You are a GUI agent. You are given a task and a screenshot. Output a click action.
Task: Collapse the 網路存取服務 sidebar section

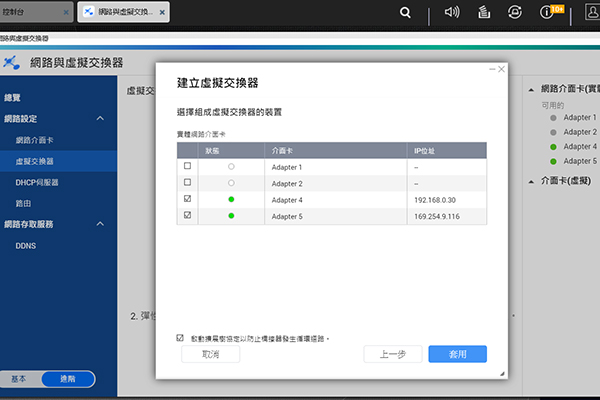pyautogui.click(x=100, y=224)
